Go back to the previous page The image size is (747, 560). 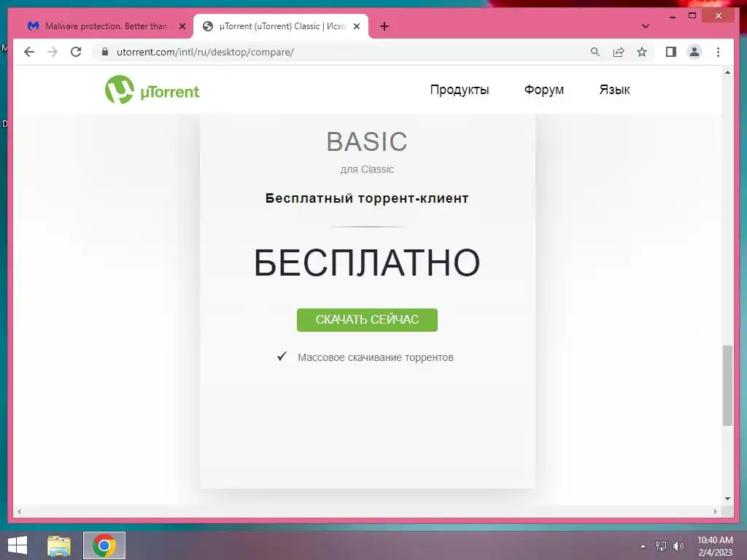[x=29, y=52]
